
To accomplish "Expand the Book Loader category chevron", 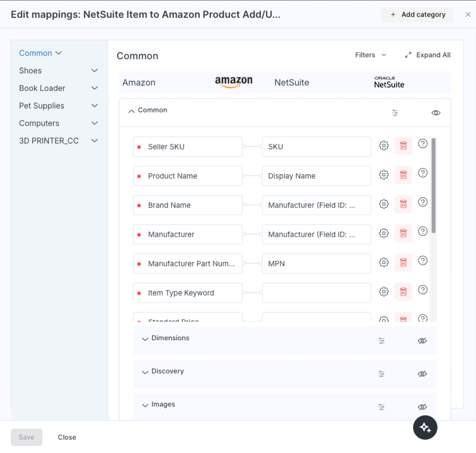I will tap(95, 88).
